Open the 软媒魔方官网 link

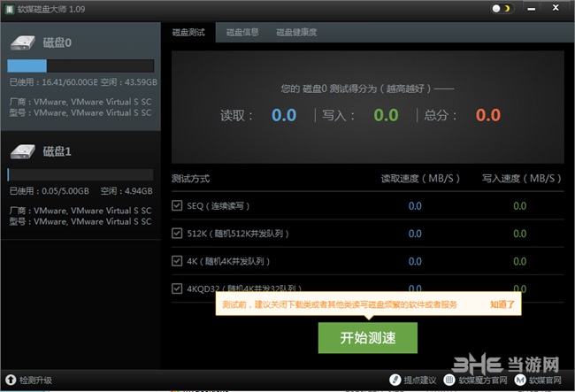[483, 380]
